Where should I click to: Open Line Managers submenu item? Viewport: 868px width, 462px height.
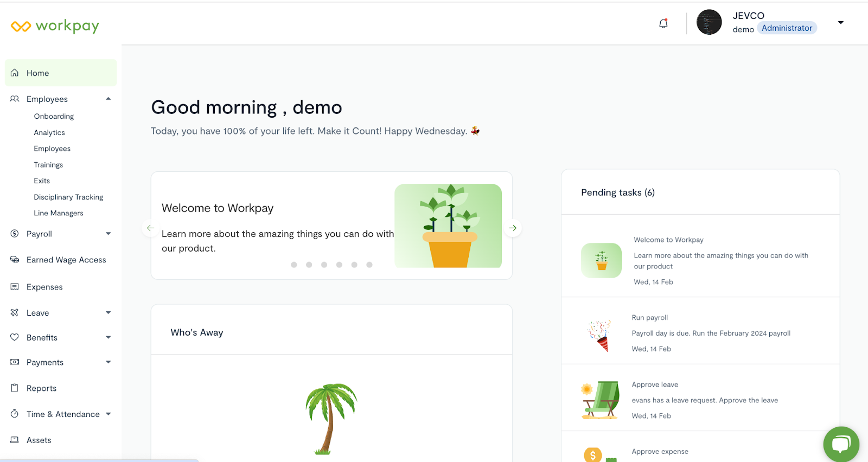tap(59, 213)
